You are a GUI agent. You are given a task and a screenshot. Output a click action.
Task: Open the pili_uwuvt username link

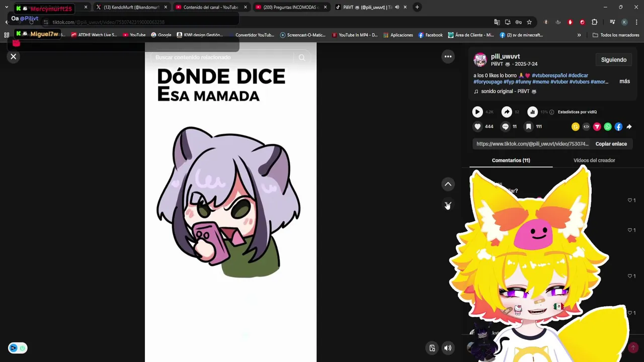coord(505,56)
